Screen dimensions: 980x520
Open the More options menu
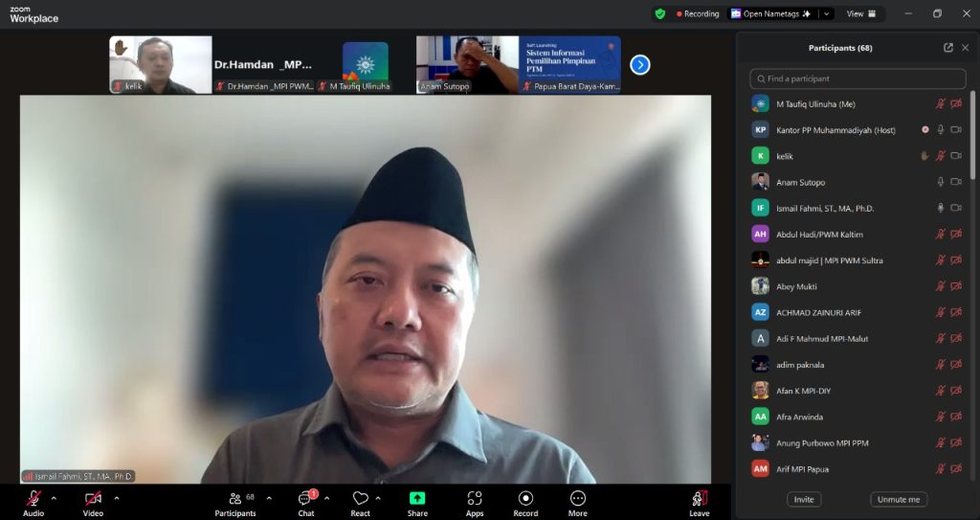pyautogui.click(x=577, y=501)
